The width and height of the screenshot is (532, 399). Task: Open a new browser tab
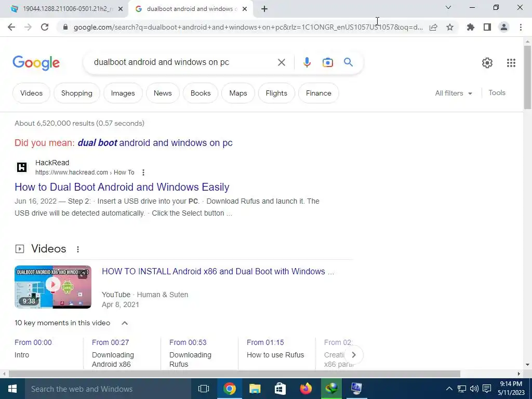(x=264, y=9)
